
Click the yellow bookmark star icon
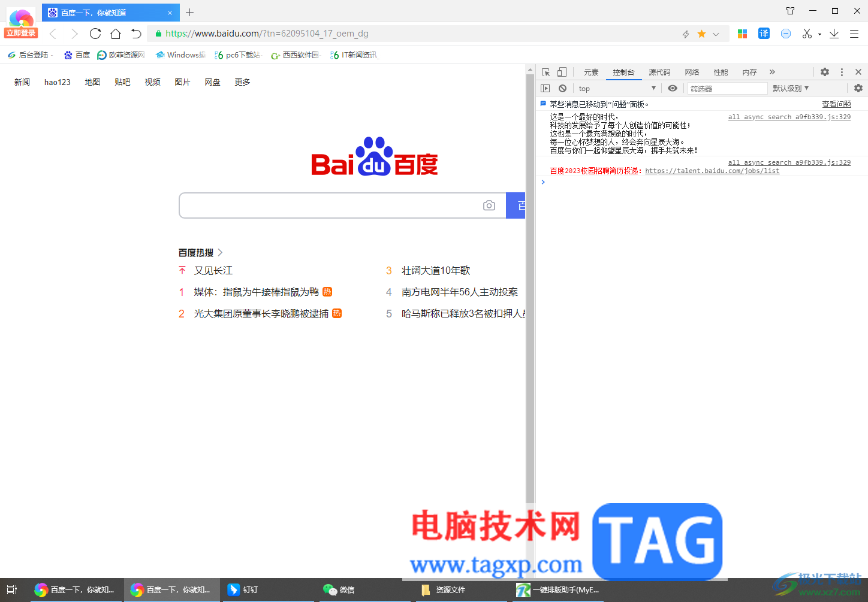[x=701, y=34]
